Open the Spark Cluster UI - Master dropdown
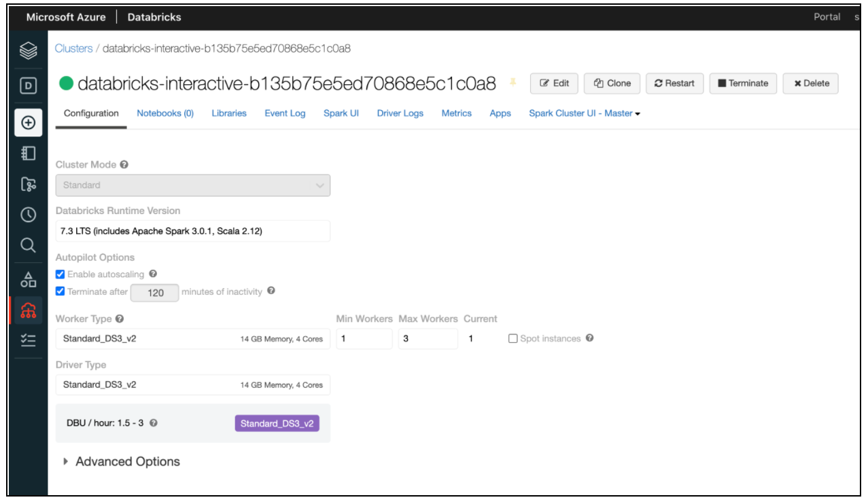Viewport: 868px width, 504px height. 585,113
